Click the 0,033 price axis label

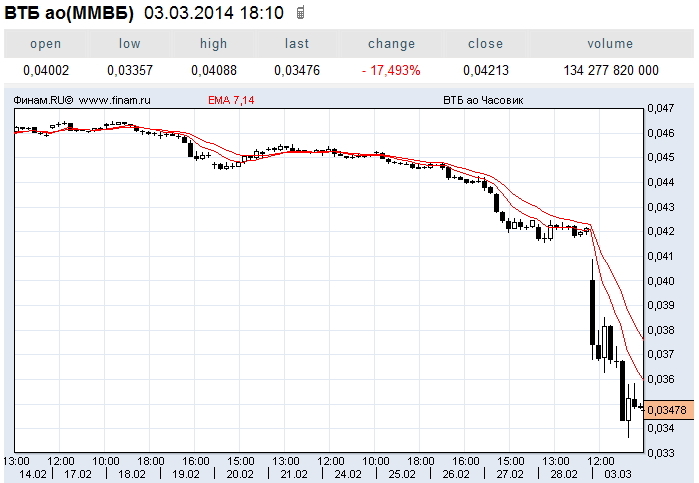click(661, 453)
